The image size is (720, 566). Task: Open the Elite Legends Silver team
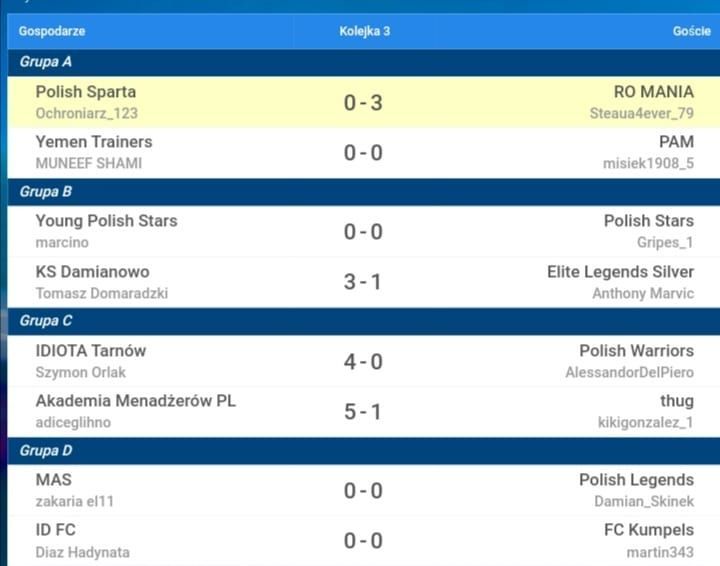pos(620,272)
